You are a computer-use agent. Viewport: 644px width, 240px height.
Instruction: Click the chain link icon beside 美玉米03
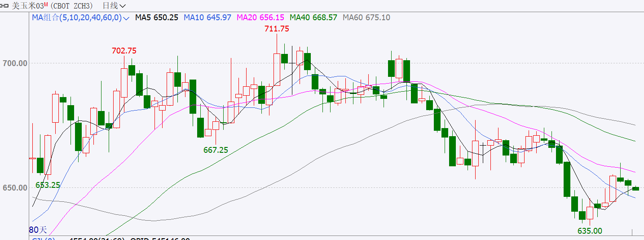click(5, 5)
